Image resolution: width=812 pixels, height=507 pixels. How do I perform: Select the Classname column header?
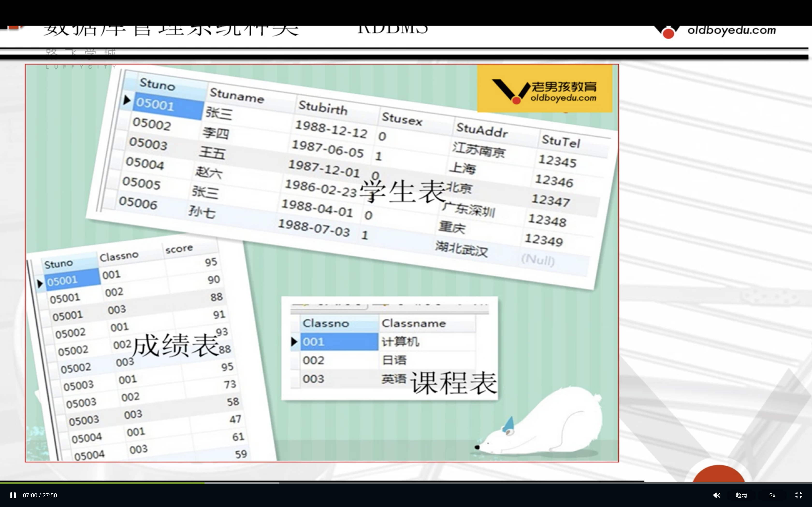click(413, 323)
